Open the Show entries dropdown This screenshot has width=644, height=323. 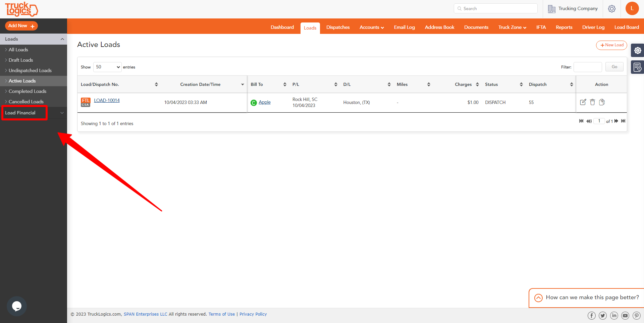[x=107, y=67]
